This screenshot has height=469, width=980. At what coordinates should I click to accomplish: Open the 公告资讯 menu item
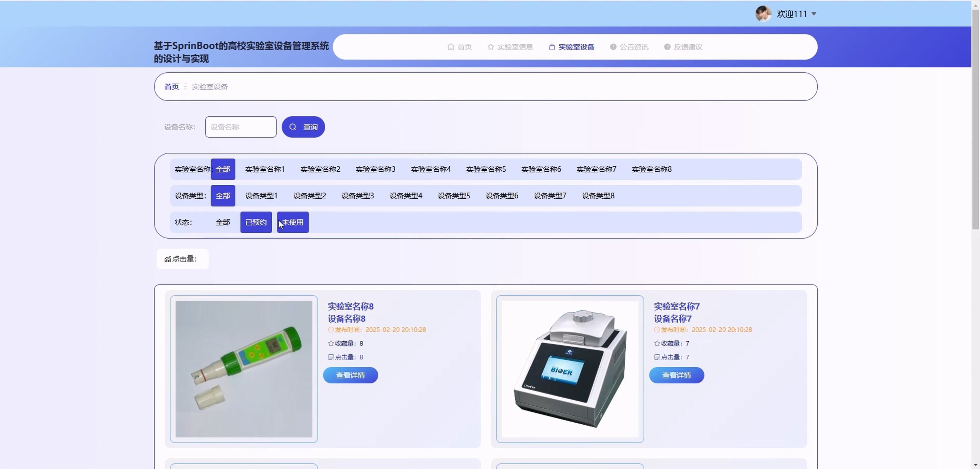coord(634,47)
